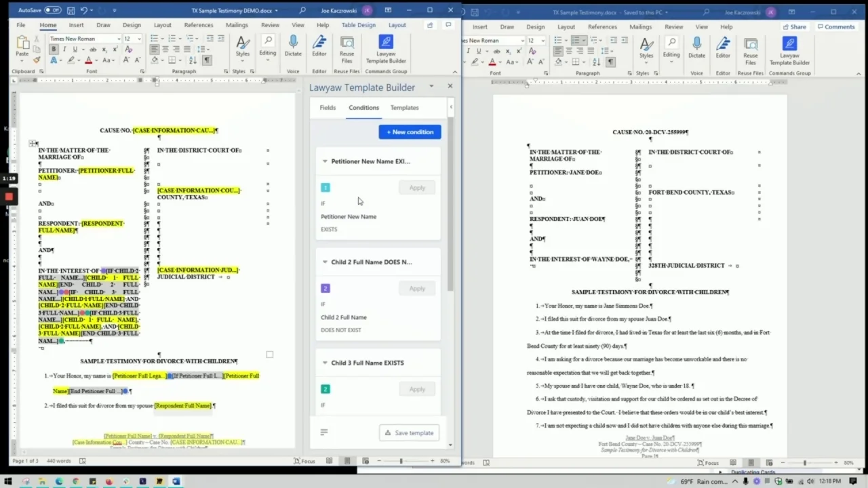Click Apply for Child 3 Full Name condition
868x488 pixels.
click(x=417, y=389)
